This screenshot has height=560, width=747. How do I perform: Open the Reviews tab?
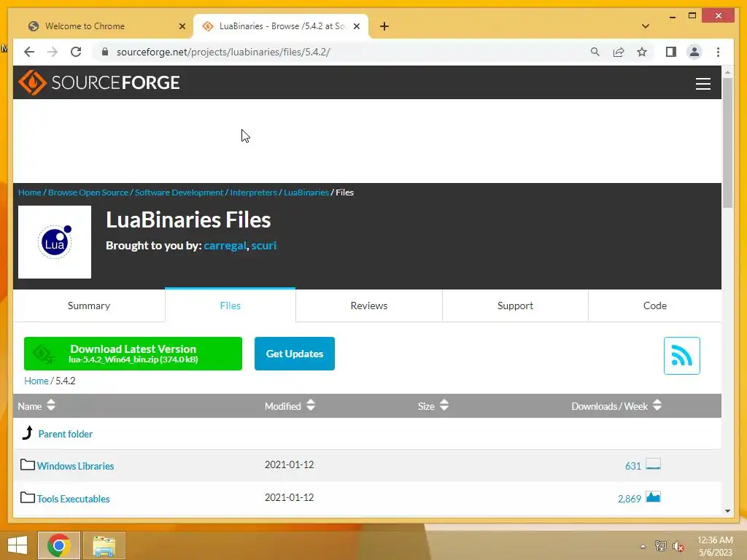tap(368, 306)
